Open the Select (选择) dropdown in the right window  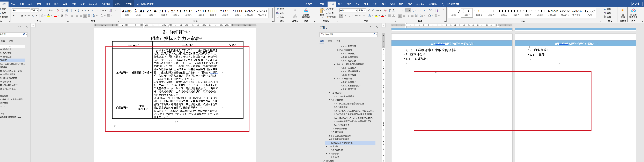(608, 17)
